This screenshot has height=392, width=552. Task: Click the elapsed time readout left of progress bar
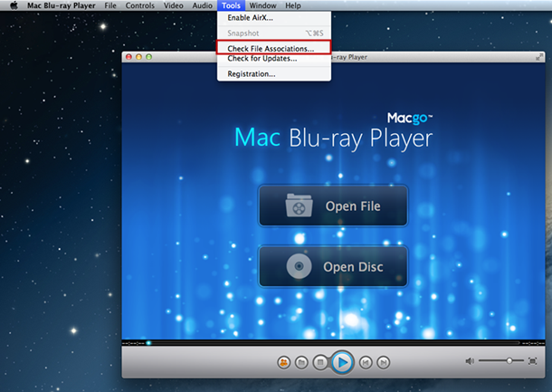pos(133,343)
